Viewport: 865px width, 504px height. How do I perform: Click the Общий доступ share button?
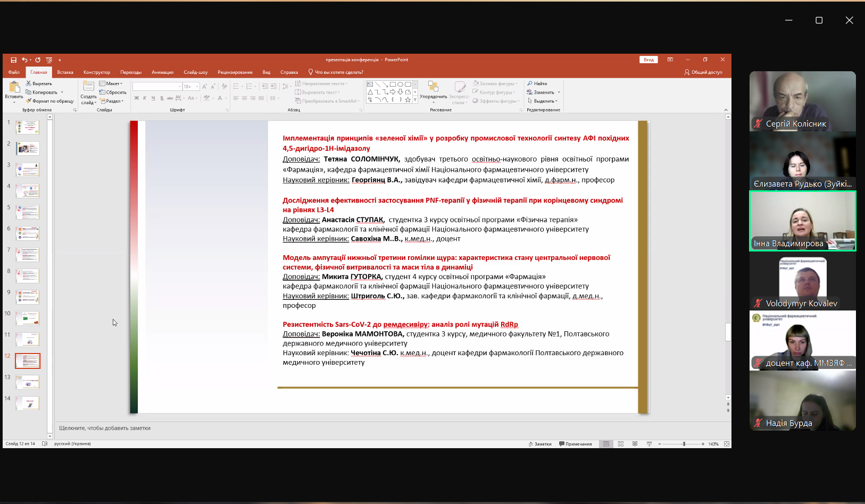pos(703,72)
